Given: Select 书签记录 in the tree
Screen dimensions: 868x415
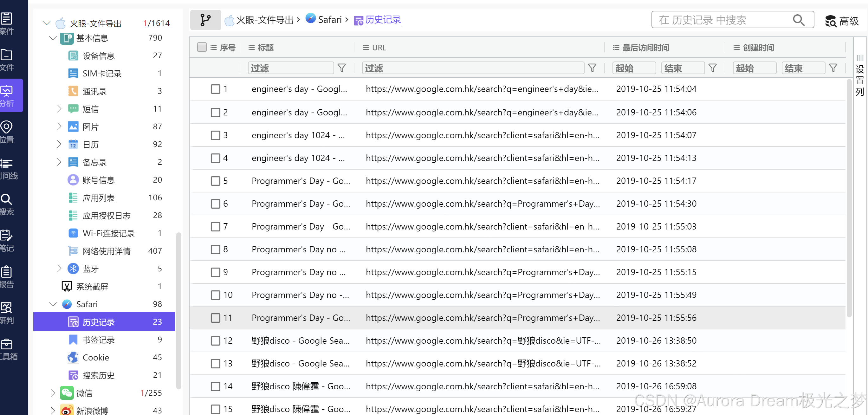Looking at the screenshot, I should point(98,340).
